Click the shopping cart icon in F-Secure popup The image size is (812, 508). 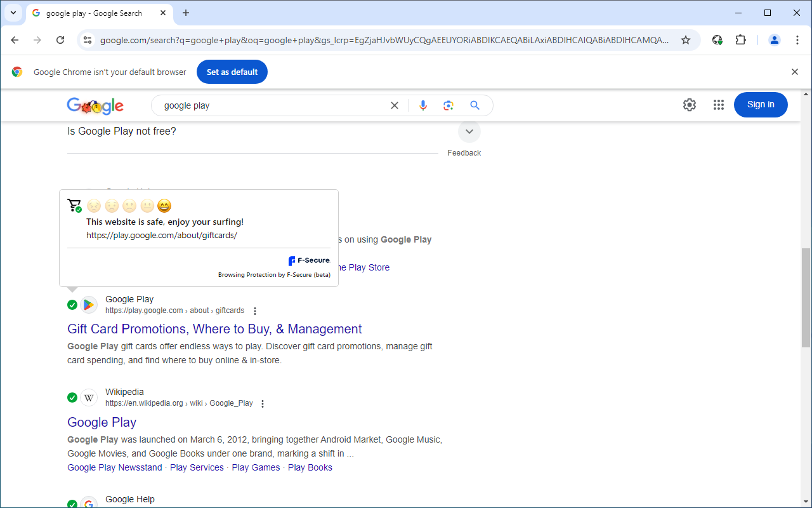coord(74,205)
